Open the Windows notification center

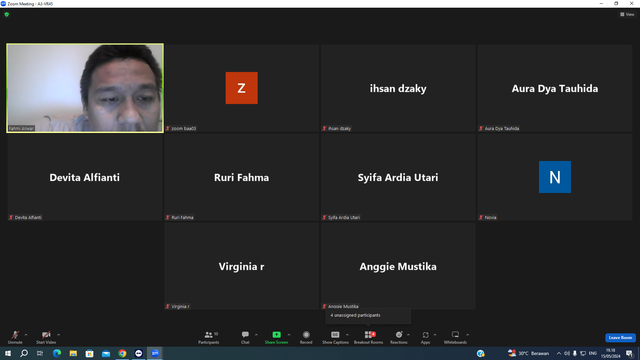point(630,353)
